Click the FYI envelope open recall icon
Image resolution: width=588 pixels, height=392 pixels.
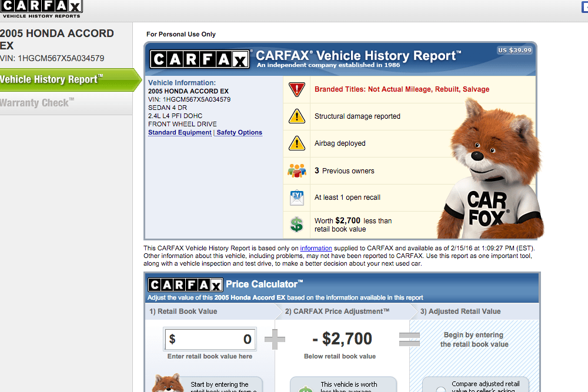pyautogui.click(x=296, y=197)
